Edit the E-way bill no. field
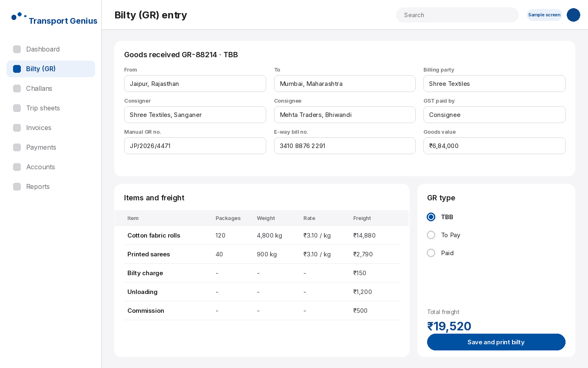Screen dimensions: 588x368 click(345, 146)
